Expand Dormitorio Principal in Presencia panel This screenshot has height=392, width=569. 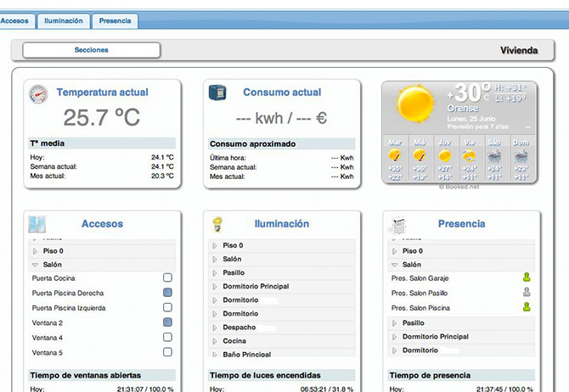394,337
